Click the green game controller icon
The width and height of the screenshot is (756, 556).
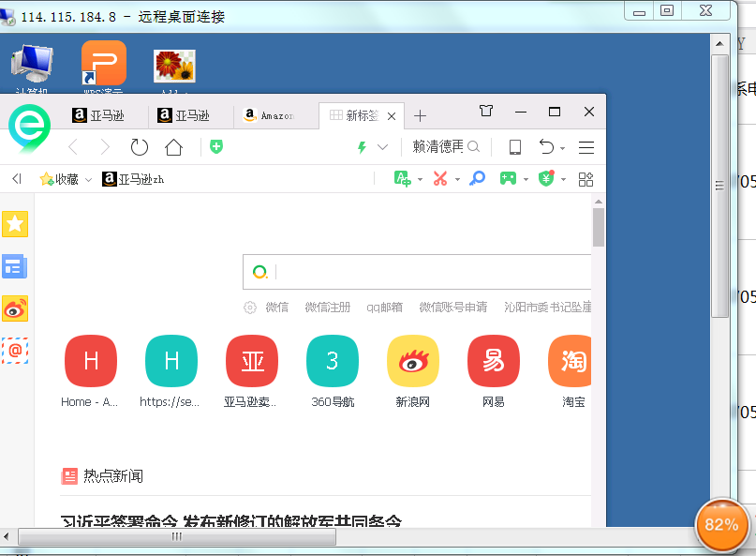coord(508,178)
